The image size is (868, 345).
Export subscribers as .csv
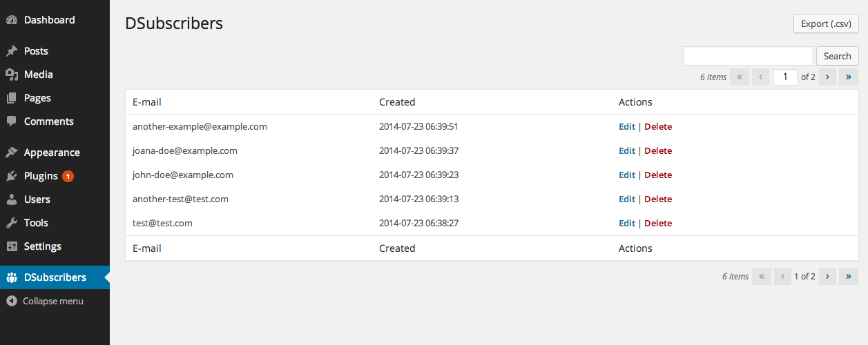[x=826, y=23]
